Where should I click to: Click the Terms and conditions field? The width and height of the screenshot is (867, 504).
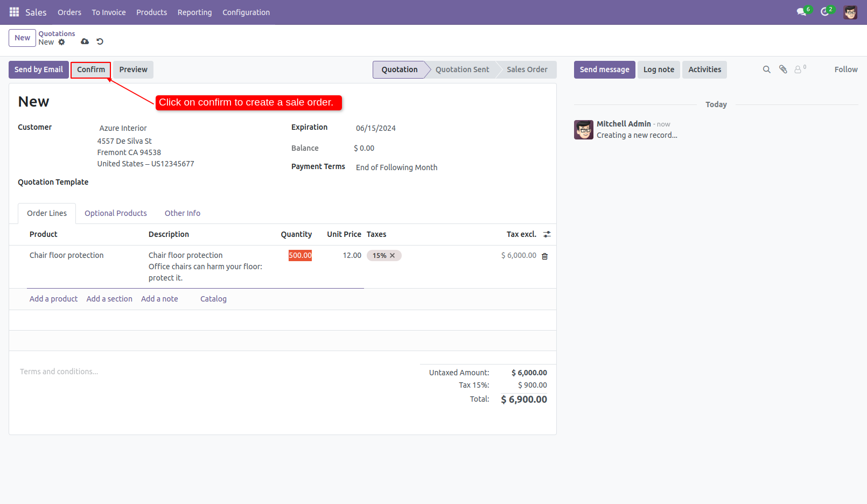(59, 371)
